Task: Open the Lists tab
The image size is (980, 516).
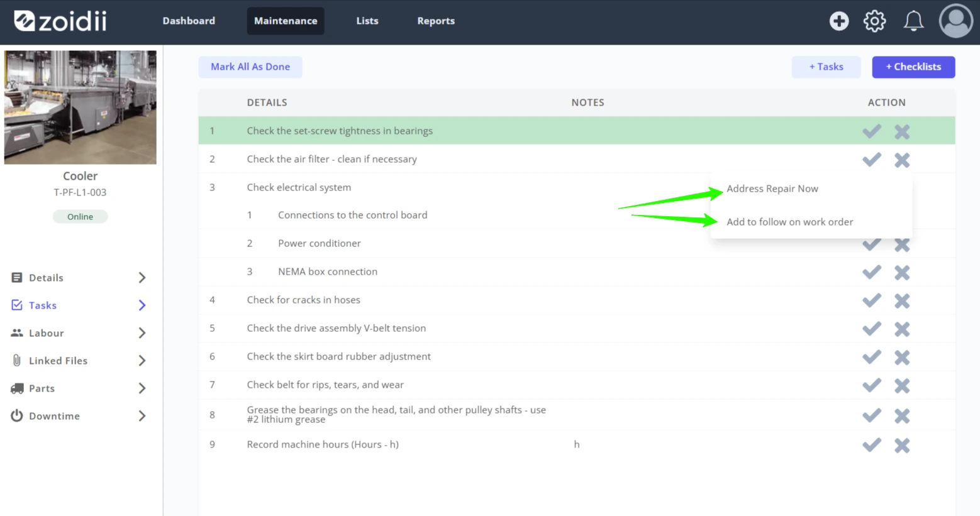Action: pos(367,21)
